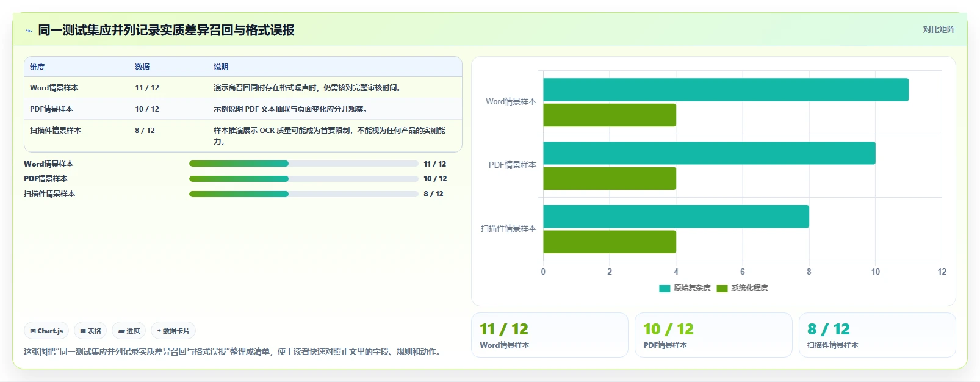The height and width of the screenshot is (382, 980).
Task: Click the green Word情景样本 chart bar
Action: click(610, 115)
